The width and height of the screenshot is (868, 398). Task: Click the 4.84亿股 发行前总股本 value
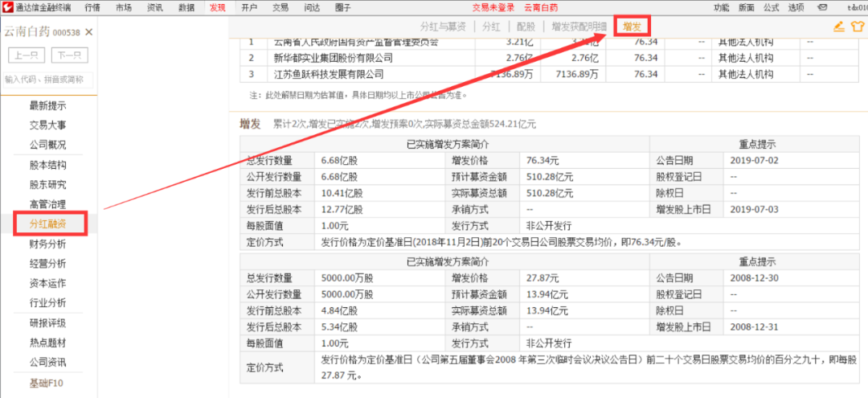point(339,310)
